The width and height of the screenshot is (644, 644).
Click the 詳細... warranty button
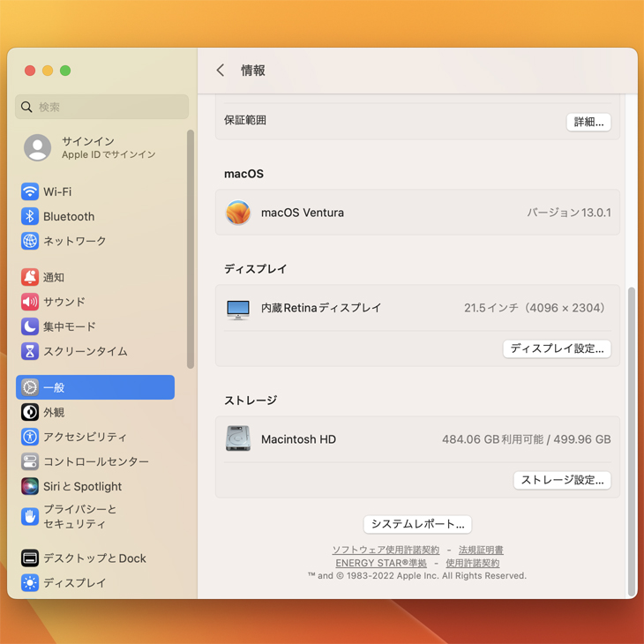pyautogui.click(x=588, y=122)
